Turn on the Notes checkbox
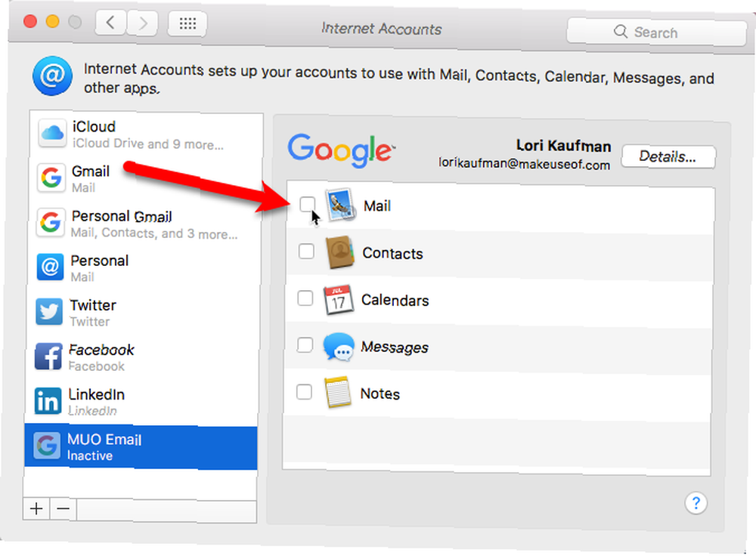The image size is (756, 556). 304,392
